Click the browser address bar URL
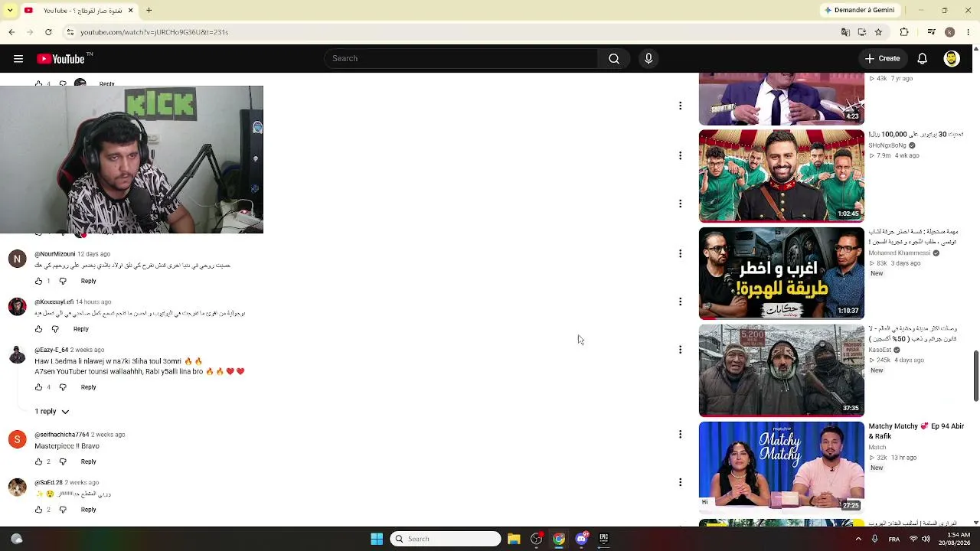 tap(154, 32)
